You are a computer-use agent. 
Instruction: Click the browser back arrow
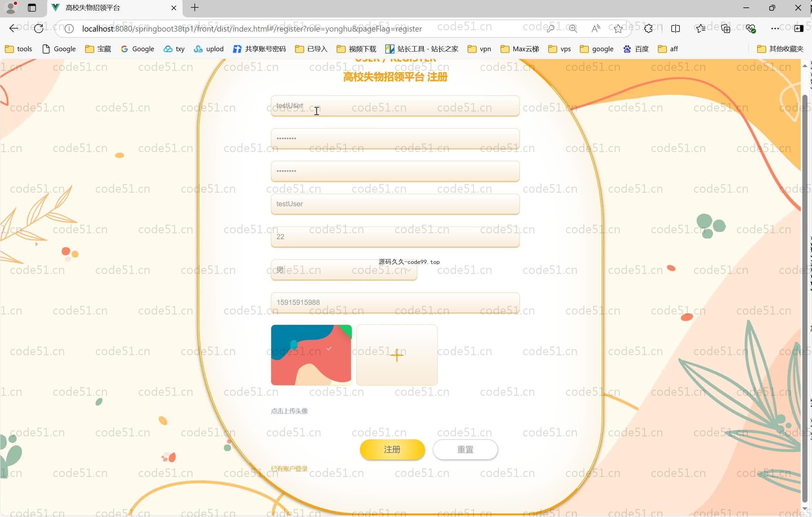coord(14,29)
